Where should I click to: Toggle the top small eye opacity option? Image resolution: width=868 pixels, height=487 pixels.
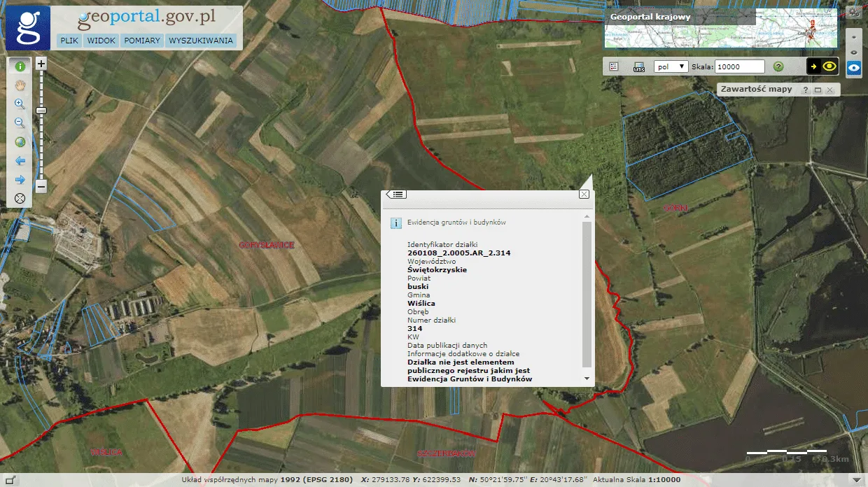click(854, 36)
